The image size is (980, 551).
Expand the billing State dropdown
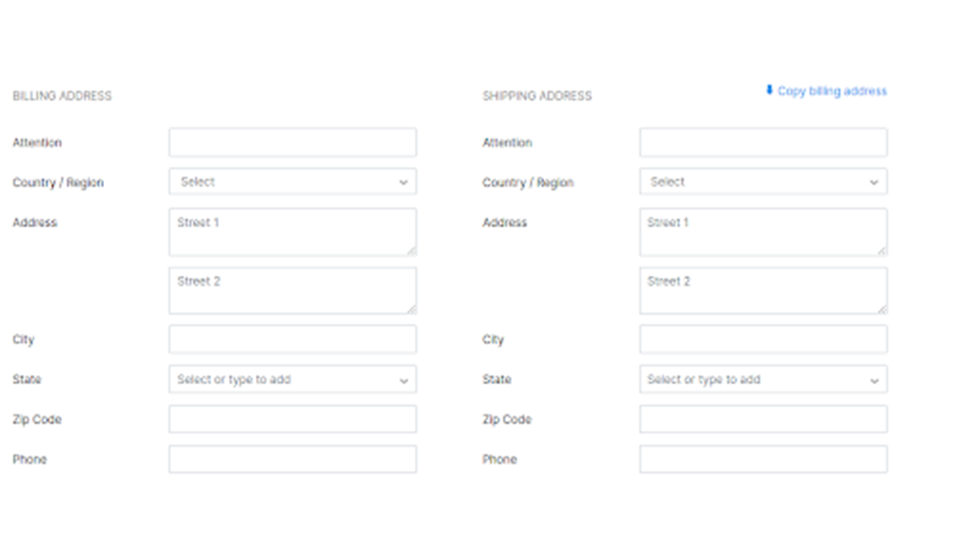292,380
